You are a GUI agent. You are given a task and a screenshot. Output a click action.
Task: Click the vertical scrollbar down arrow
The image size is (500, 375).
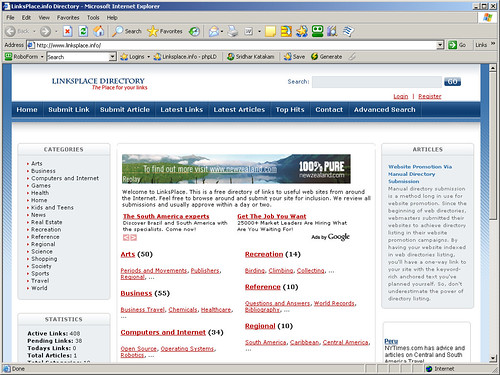[493, 358]
